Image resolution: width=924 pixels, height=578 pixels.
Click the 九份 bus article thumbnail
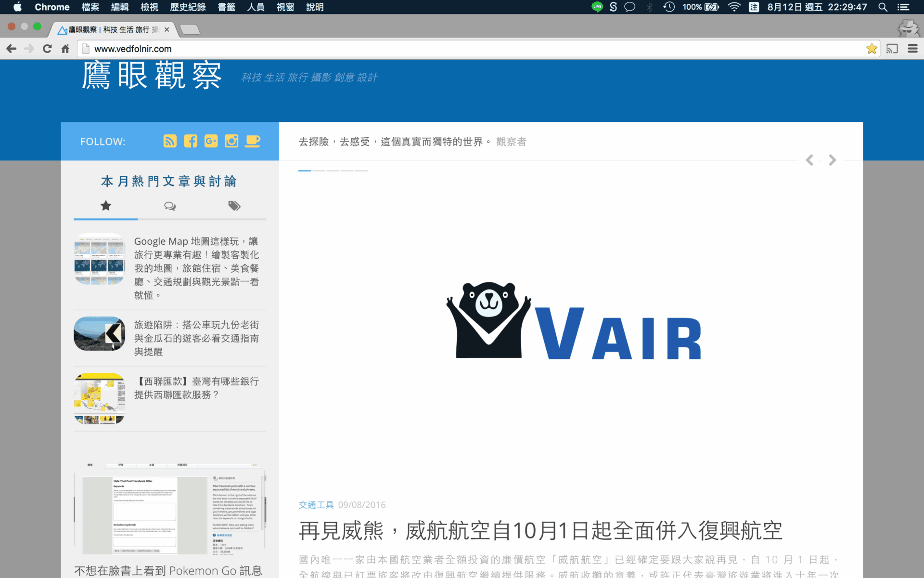click(100, 333)
